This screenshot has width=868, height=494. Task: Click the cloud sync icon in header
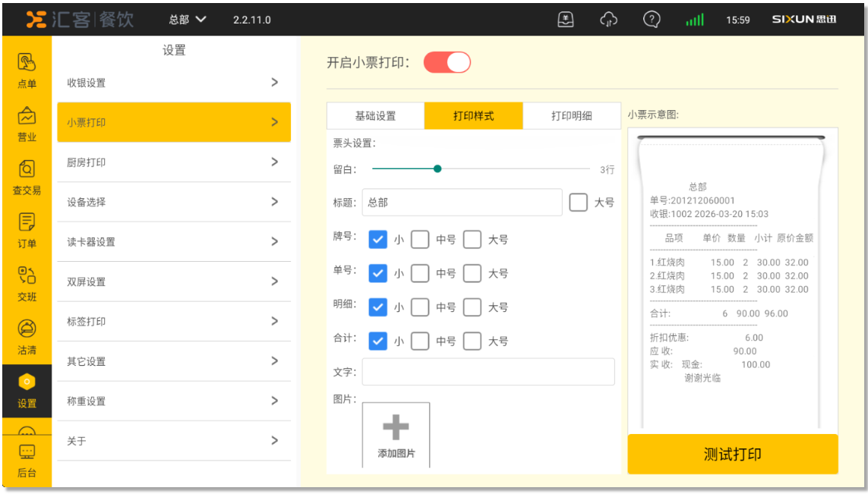608,20
